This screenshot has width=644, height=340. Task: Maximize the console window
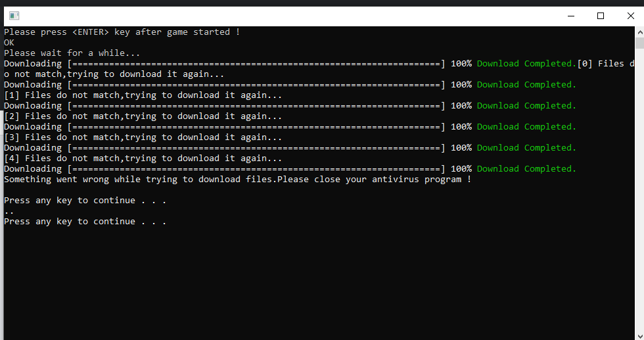coord(601,16)
